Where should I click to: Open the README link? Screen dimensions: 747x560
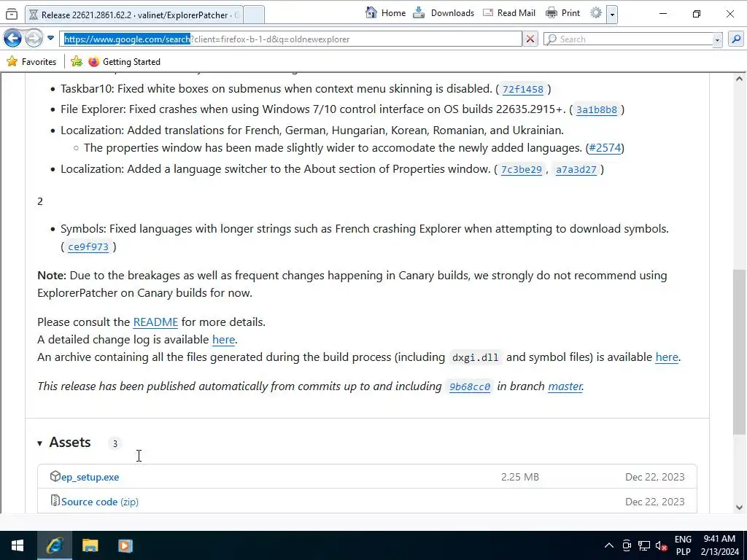pyautogui.click(x=155, y=322)
